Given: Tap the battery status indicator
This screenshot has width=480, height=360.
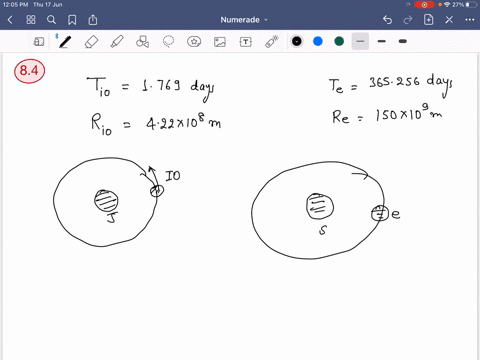Looking at the screenshot, I should pos(472,5).
